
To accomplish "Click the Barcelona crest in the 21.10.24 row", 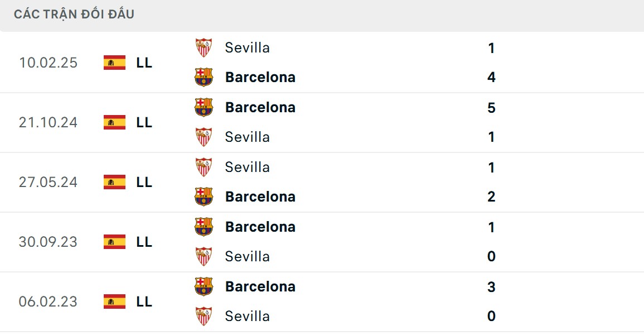I will [204, 107].
